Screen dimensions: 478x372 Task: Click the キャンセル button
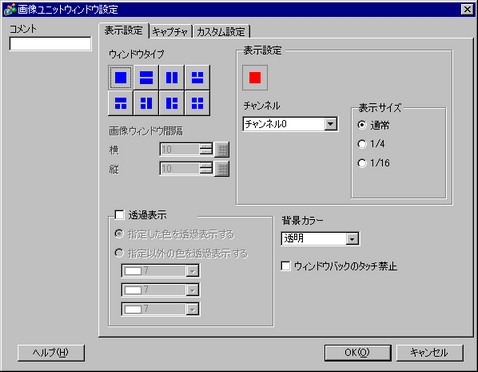click(x=429, y=353)
